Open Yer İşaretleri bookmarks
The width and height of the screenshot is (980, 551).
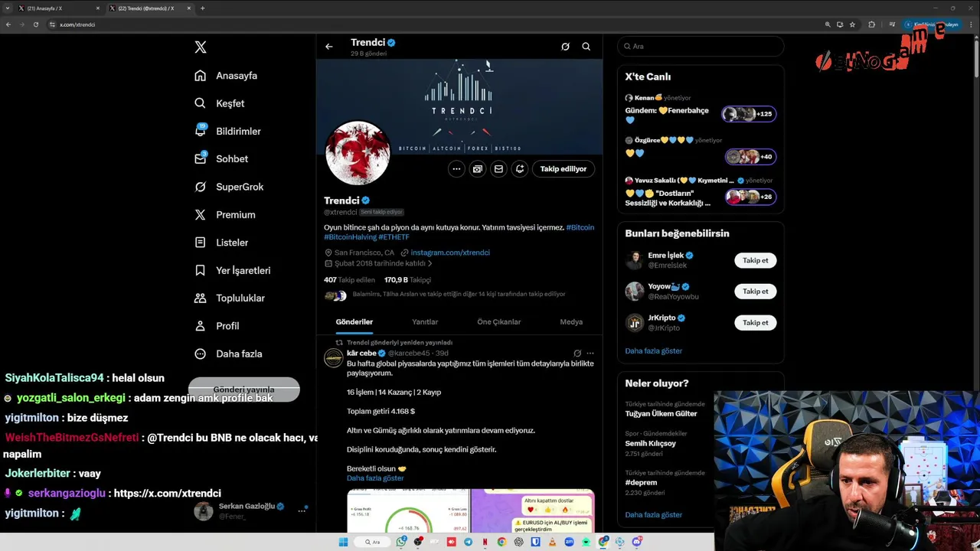tap(232, 270)
